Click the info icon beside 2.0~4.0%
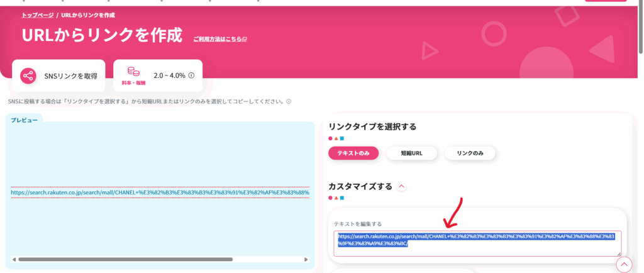The height and width of the screenshot is (273, 644). pyautogui.click(x=191, y=75)
